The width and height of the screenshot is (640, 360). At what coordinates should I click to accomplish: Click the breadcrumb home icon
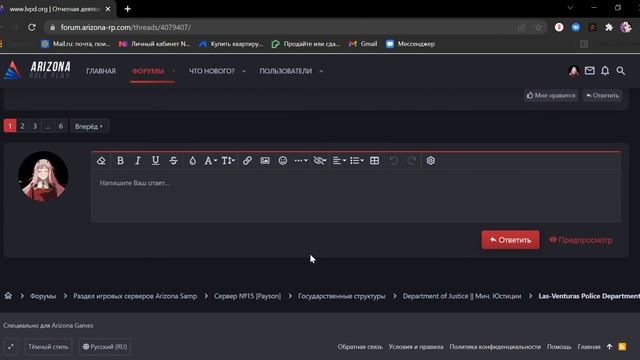[8, 296]
